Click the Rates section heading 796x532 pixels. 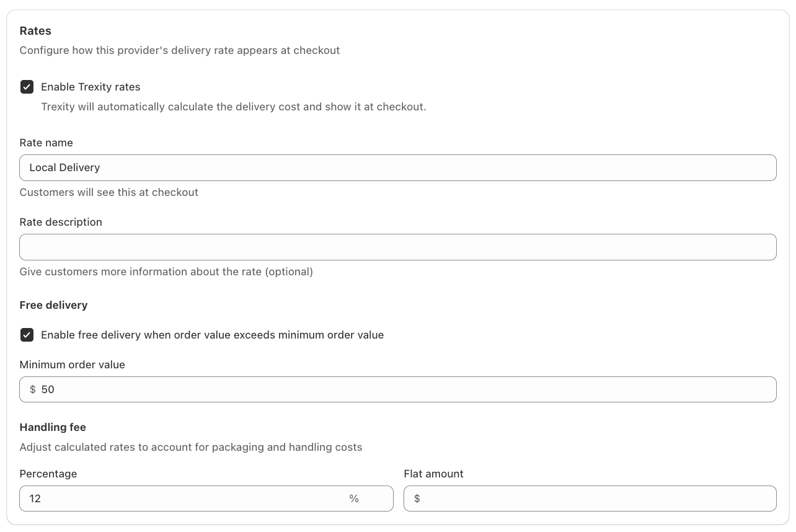[x=35, y=31]
